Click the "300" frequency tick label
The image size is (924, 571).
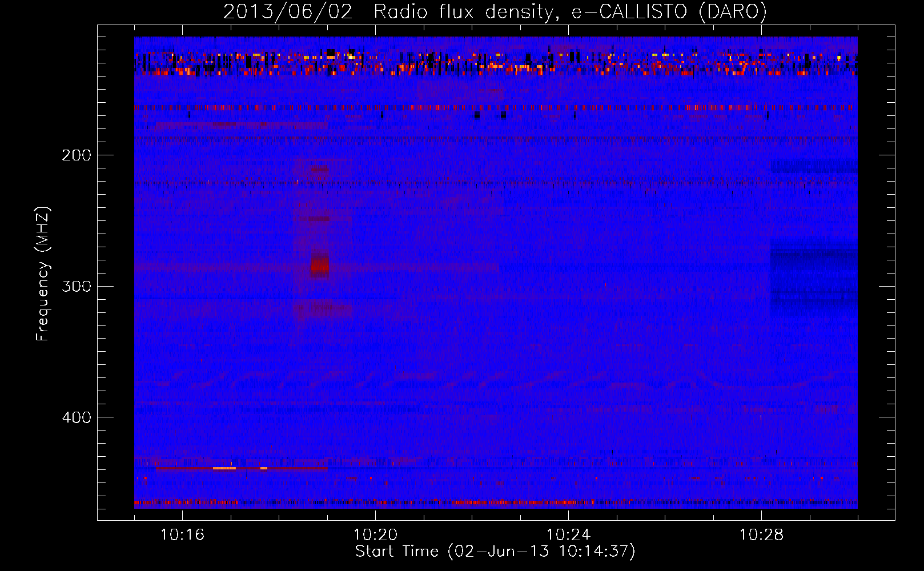point(77,286)
